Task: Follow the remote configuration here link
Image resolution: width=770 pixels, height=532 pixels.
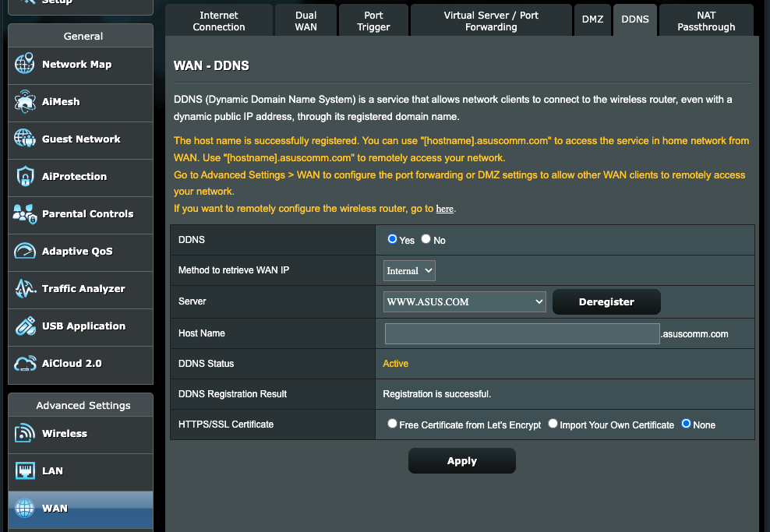Action: 444,209
